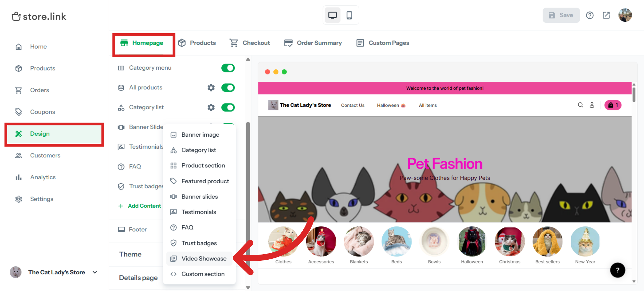Screen dimensions: 644x291
Task: Open the user profile avatar
Action: tap(625, 15)
